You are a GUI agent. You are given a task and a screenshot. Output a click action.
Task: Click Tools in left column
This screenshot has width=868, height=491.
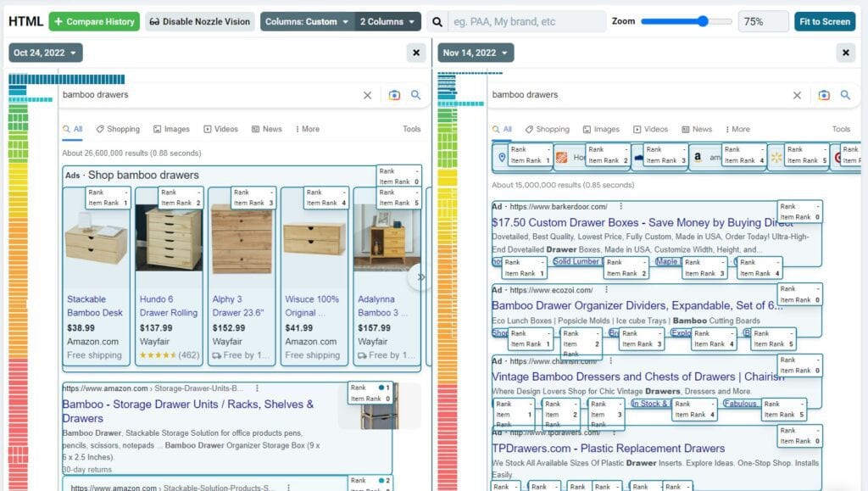(411, 129)
